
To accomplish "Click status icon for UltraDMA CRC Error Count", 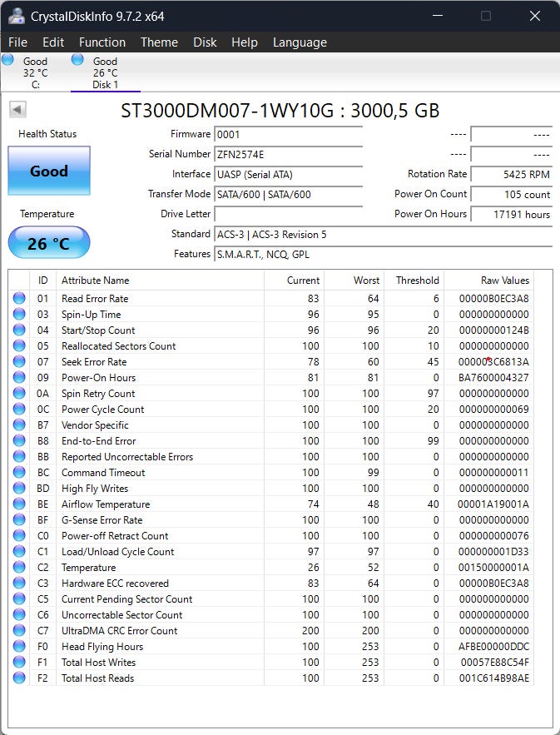I will click(x=19, y=630).
